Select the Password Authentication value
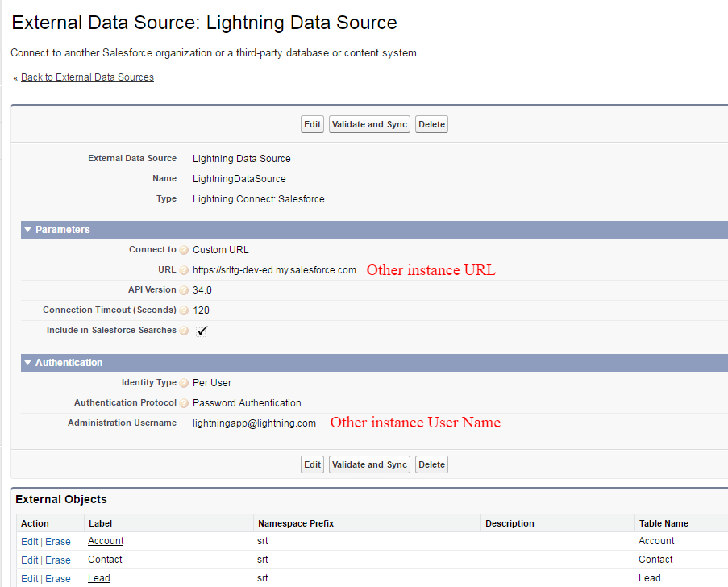The height and width of the screenshot is (587, 728). pos(247,403)
